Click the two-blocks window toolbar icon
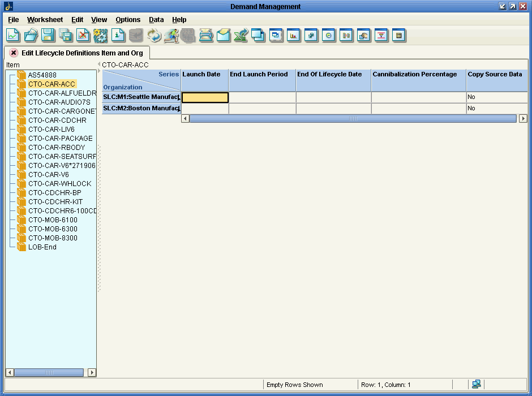532x396 pixels. coord(311,35)
